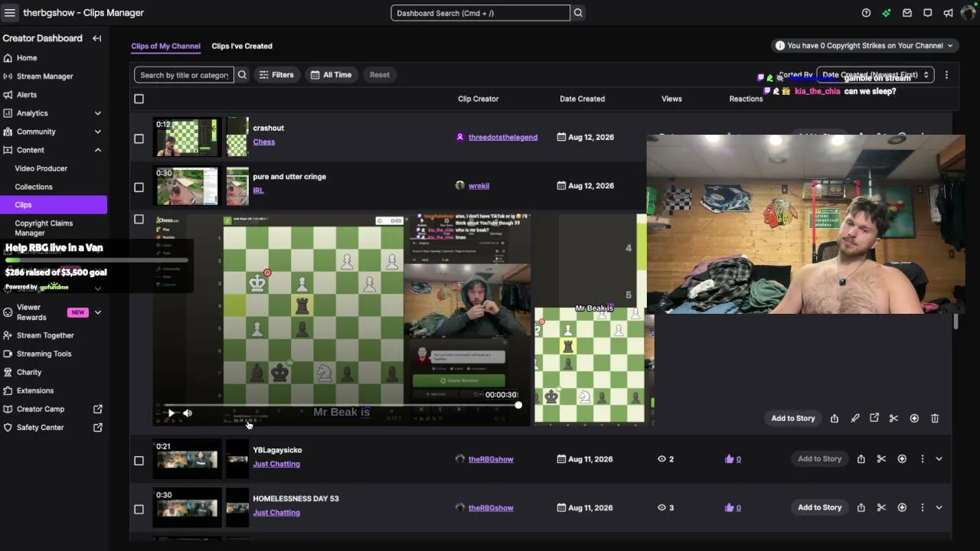Click thumbs-up reactions for HOMELESSNESS DAY 53
Viewport: 980px width, 551px height.
click(733, 507)
